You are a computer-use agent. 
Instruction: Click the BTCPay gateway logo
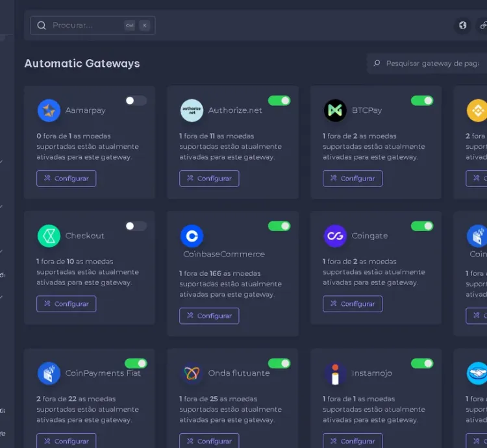(x=335, y=110)
